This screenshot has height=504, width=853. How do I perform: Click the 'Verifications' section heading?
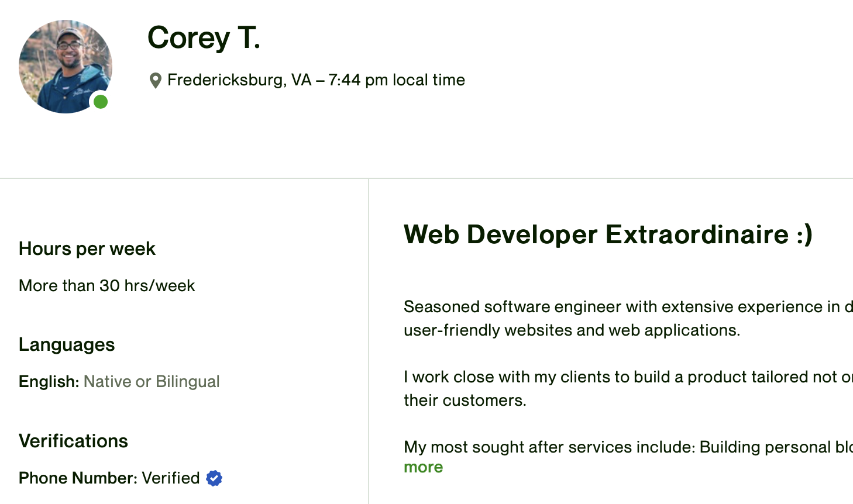pyautogui.click(x=73, y=440)
